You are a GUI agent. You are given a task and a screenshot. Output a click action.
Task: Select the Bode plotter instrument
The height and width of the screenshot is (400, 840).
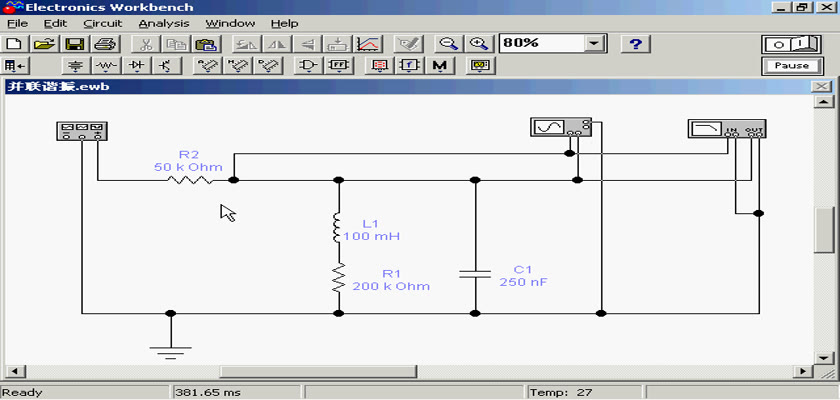[727, 129]
